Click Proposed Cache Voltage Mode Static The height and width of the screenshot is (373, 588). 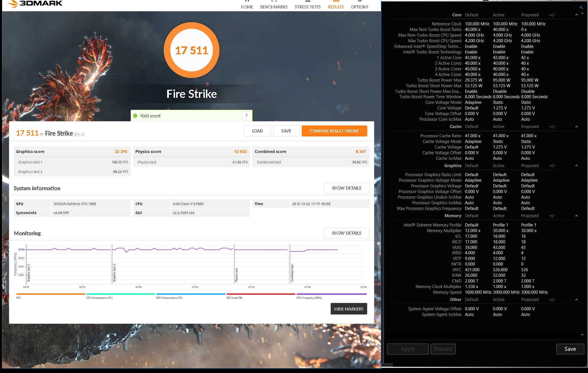[x=526, y=141]
